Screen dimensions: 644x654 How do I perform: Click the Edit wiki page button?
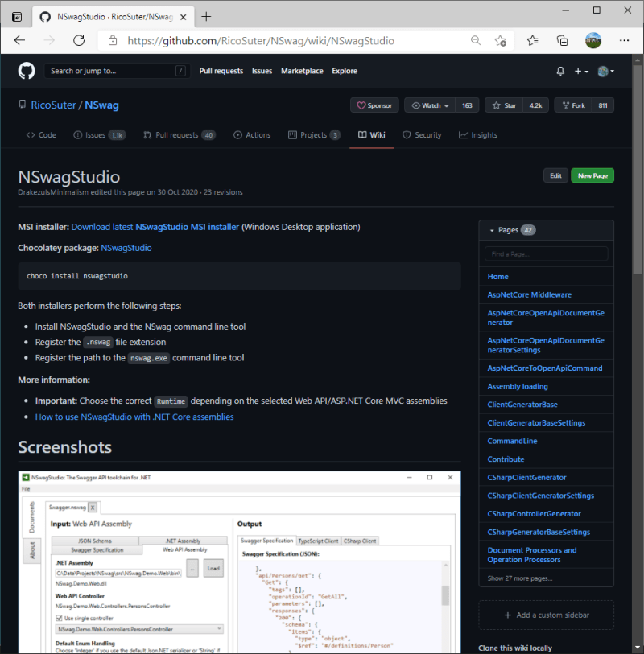point(555,175)
